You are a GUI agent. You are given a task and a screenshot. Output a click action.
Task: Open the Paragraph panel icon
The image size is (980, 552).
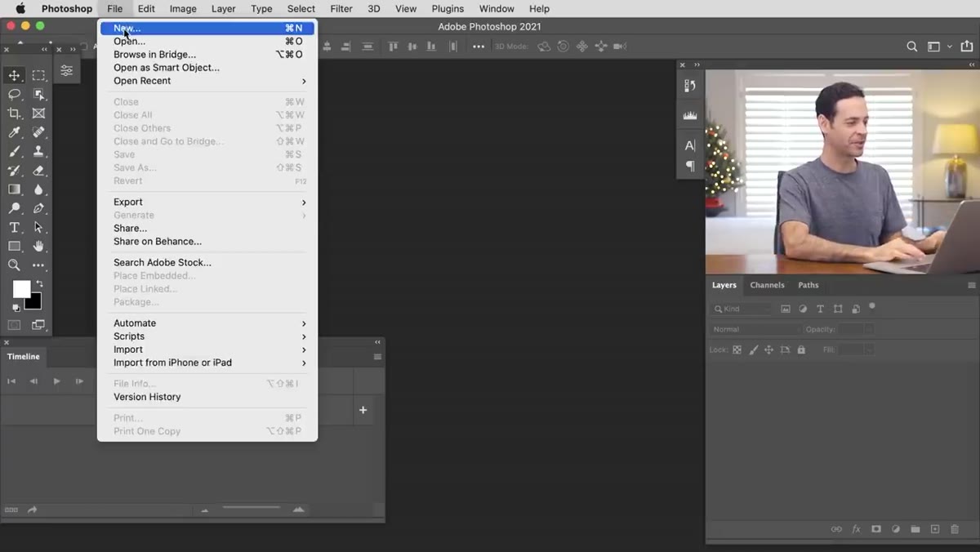pos(690,166)
